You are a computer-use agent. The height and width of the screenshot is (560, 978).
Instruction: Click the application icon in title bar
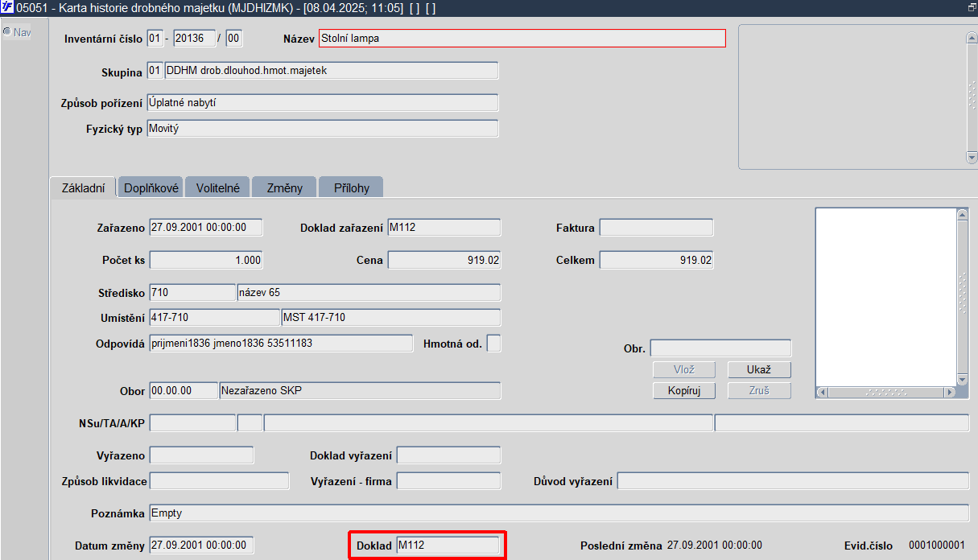click(7, 6)
